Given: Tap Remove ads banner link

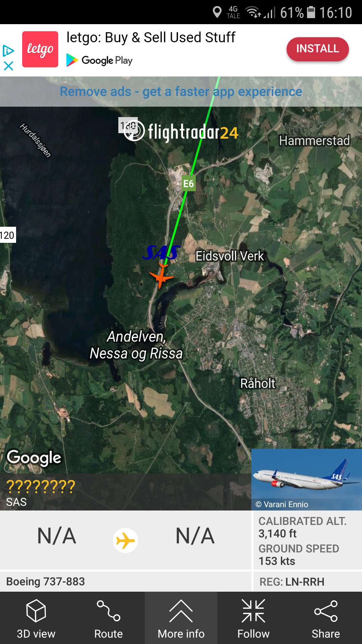Looking at the screenshot, I should click(x=181, y=92).
